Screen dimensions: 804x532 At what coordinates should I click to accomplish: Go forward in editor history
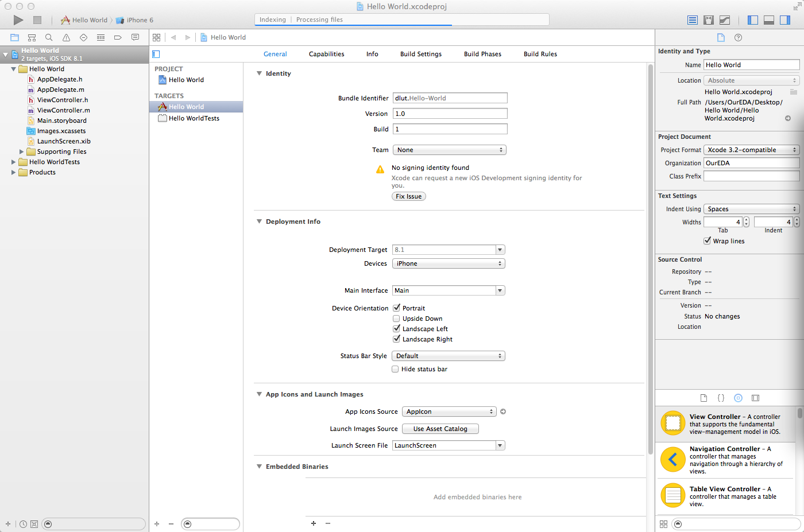pyautogui.click(x=187, y=37)
